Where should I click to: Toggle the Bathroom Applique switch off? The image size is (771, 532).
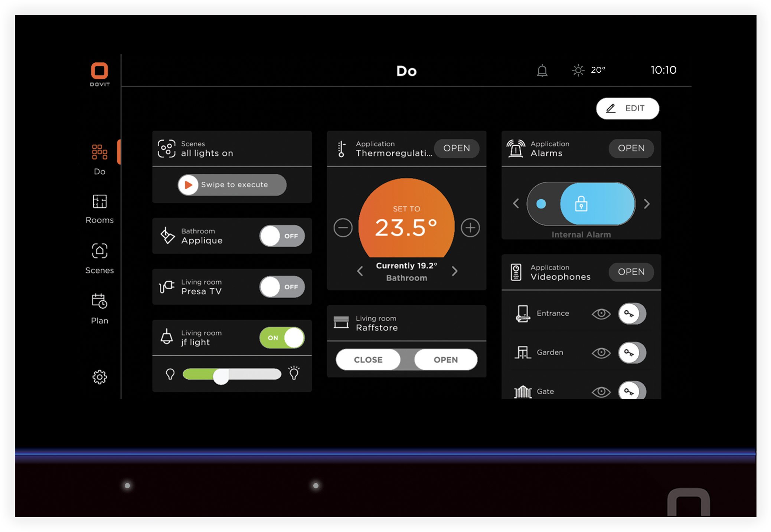[282, 235]
